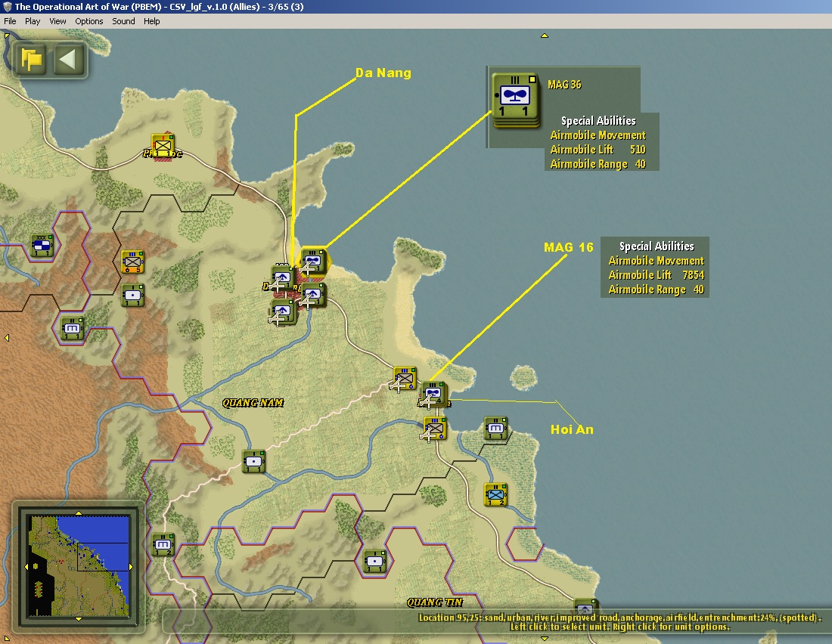This screenshot has width=832, height=644.
Task: Select the green artillery unit north of QUANG TIN label
Action: click(375, 562)
